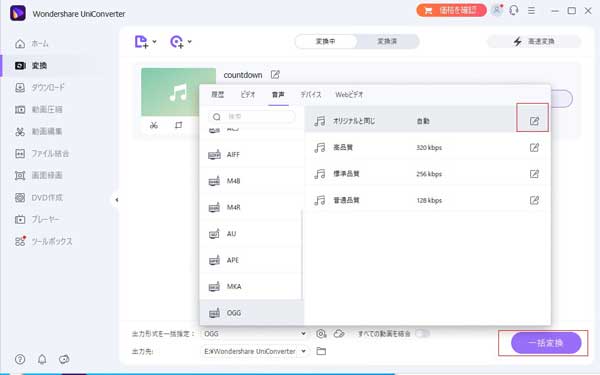The height and width of the screenshot is (375, 600).
Task: Select AIFF in the format list
Action: pyautogui.click(x=251, y=155)
